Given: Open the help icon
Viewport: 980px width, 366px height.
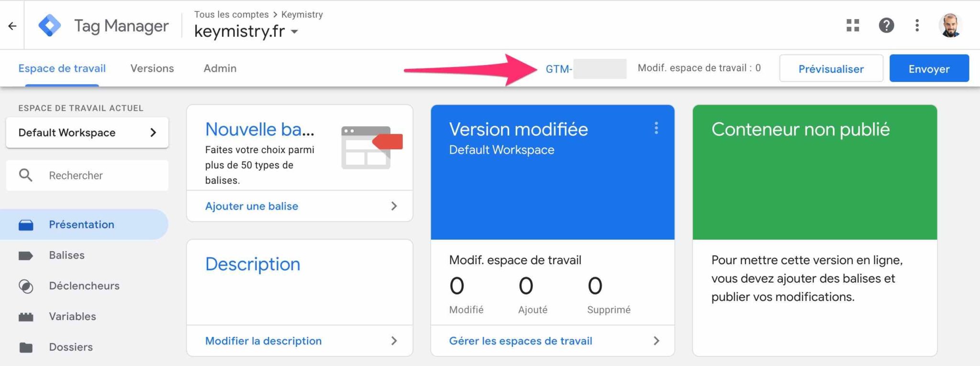Looking at the screenshot, I should pyautogui.click(x=886, y=25).
